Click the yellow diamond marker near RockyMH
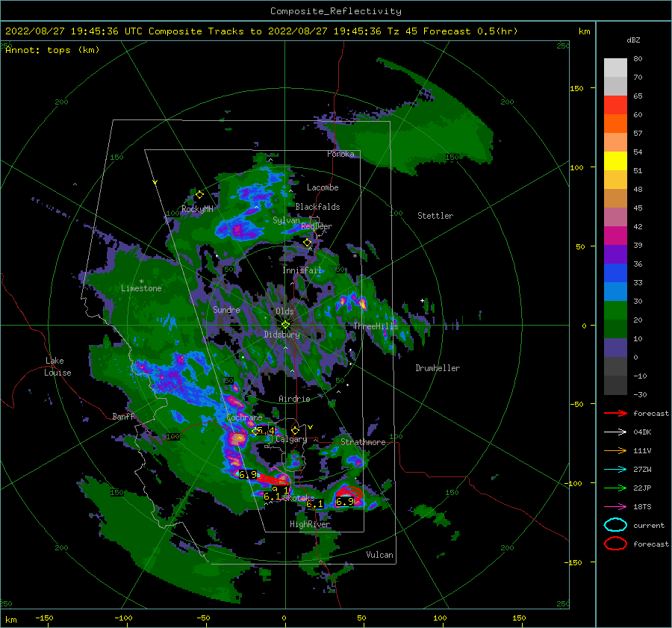 pyautogui.click(x=199, y=195)
